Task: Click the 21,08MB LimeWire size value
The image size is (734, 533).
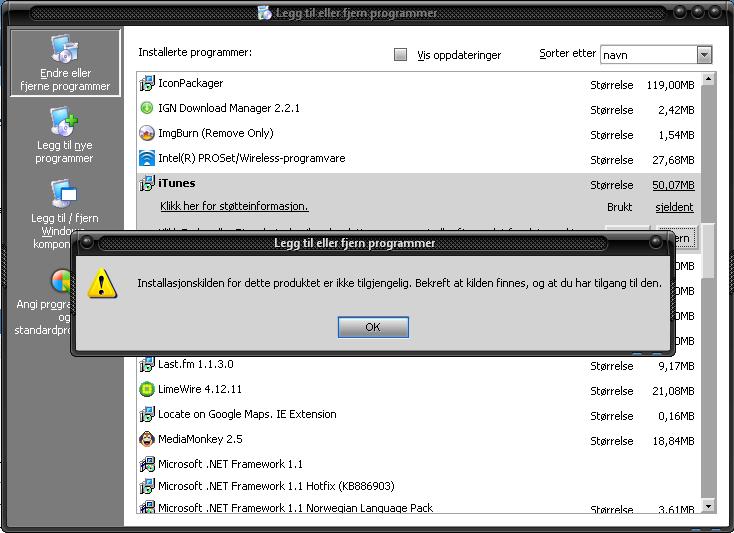Action: (x=673, y=391)
